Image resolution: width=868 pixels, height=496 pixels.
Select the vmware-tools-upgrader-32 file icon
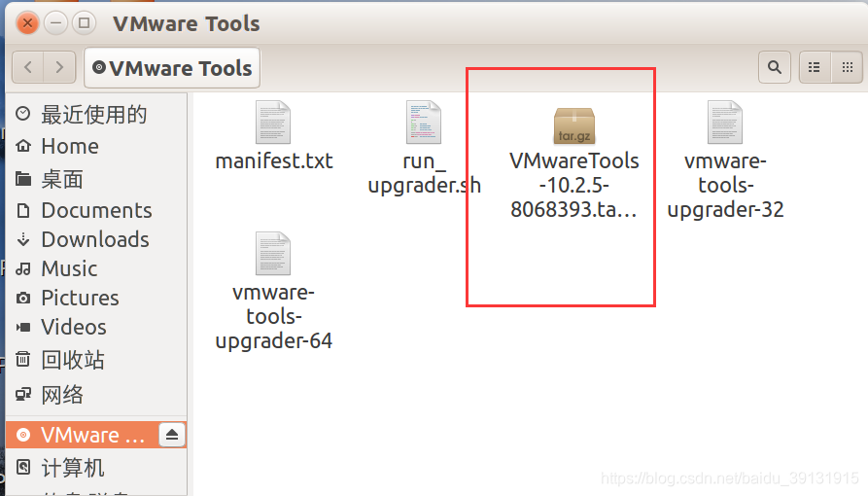(724, 123)
